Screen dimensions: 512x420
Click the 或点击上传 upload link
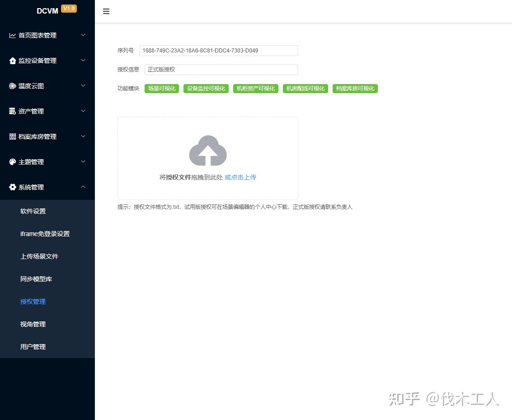click(240, 177)
